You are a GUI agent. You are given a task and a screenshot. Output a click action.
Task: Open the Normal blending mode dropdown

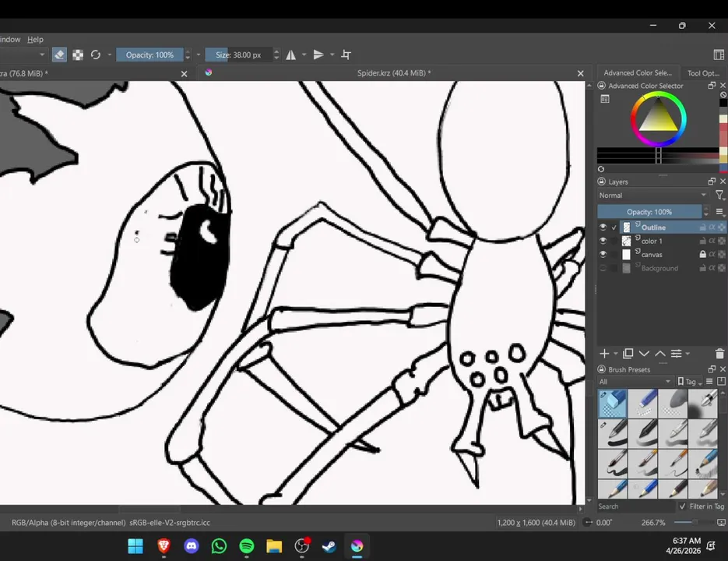[652, 196]
